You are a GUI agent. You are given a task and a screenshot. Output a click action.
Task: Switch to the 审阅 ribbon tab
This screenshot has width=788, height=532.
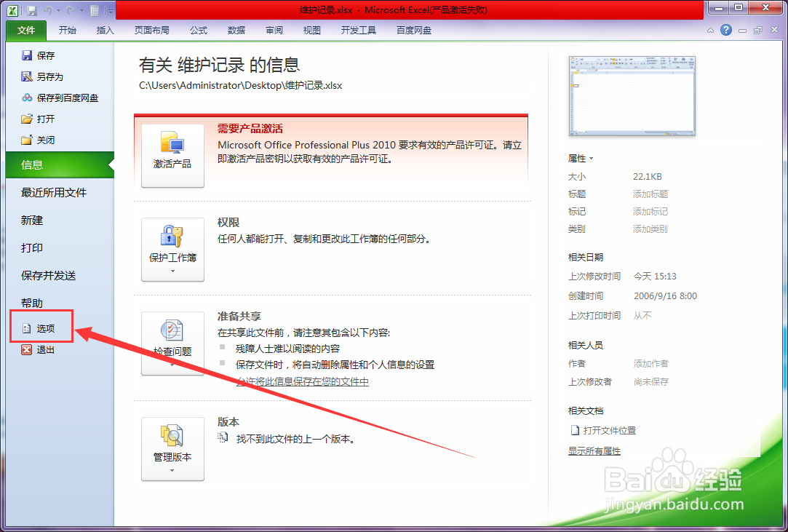(274, 30)
